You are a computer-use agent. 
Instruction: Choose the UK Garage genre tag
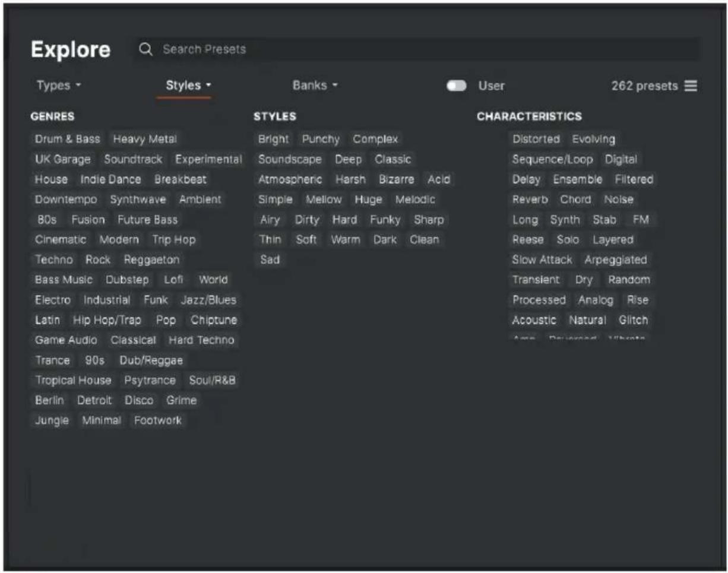(63, 160)
